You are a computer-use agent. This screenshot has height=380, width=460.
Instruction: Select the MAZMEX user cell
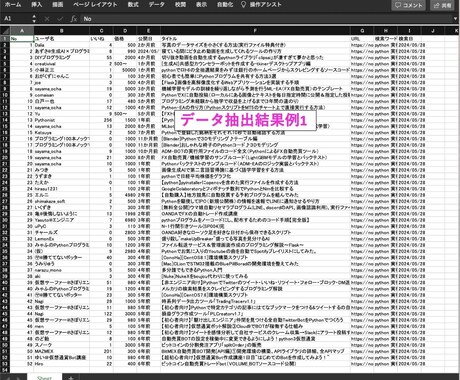[x=62, y=351]
